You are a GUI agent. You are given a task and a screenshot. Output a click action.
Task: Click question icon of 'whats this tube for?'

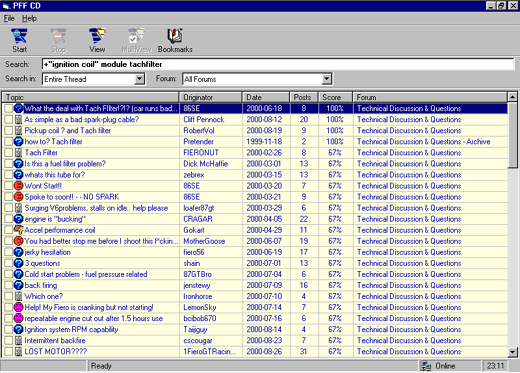[x=18, y=174]
